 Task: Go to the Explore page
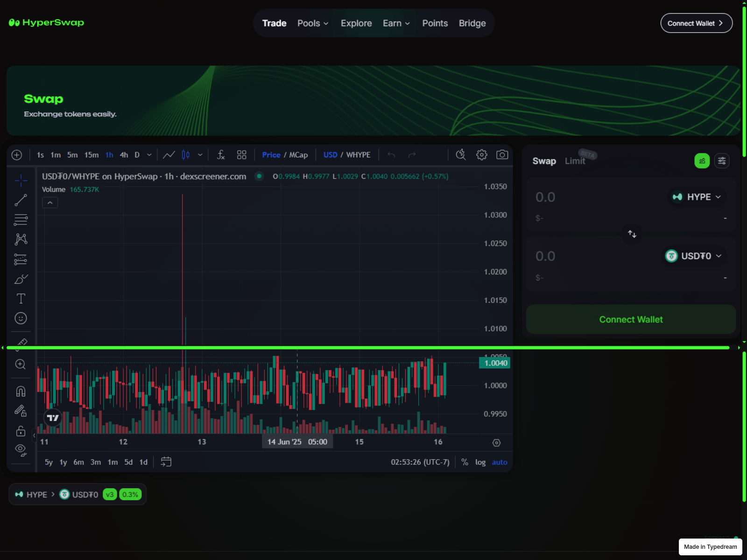pos(356,23)
